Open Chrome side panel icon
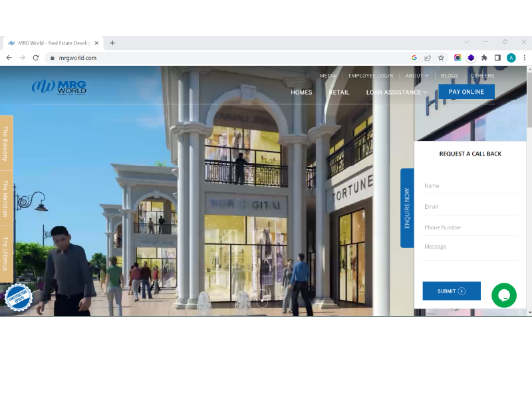532x399 pixels. [497, 58]
